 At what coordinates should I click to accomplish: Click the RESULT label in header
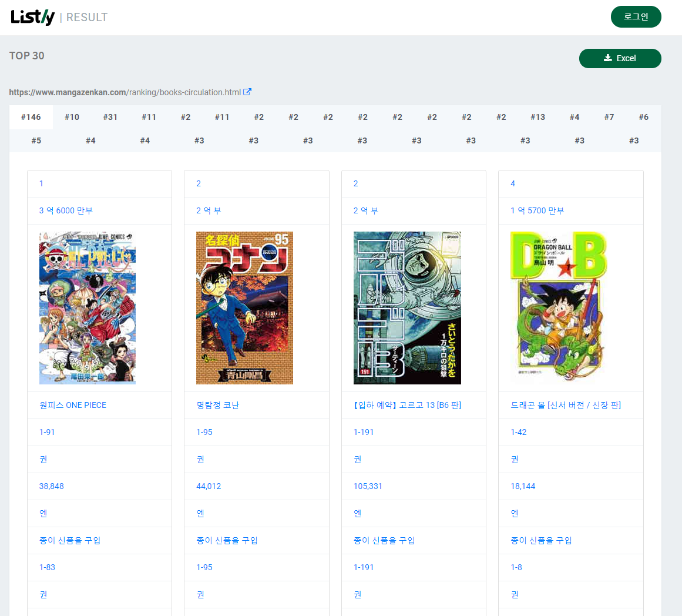tap(87, 18)
